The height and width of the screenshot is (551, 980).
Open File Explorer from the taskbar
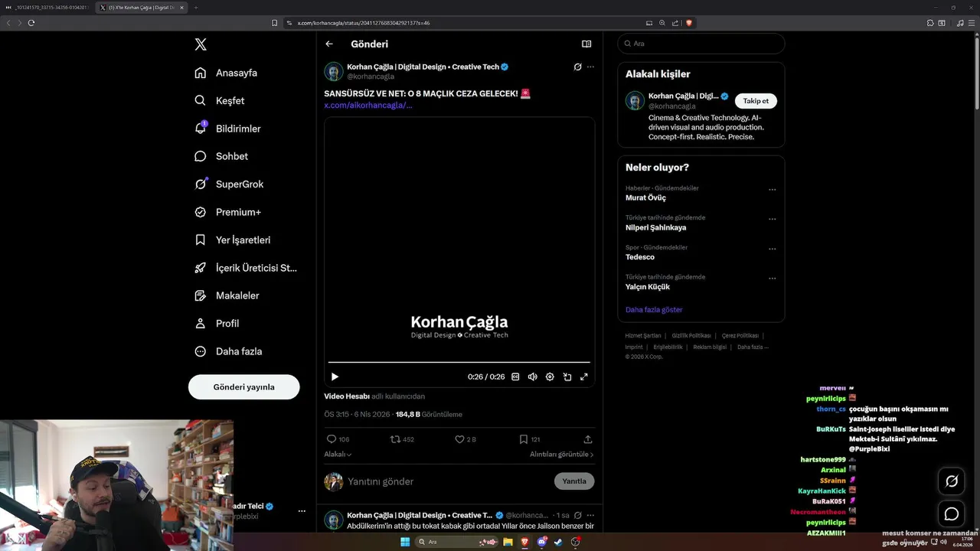coord(508,542)
